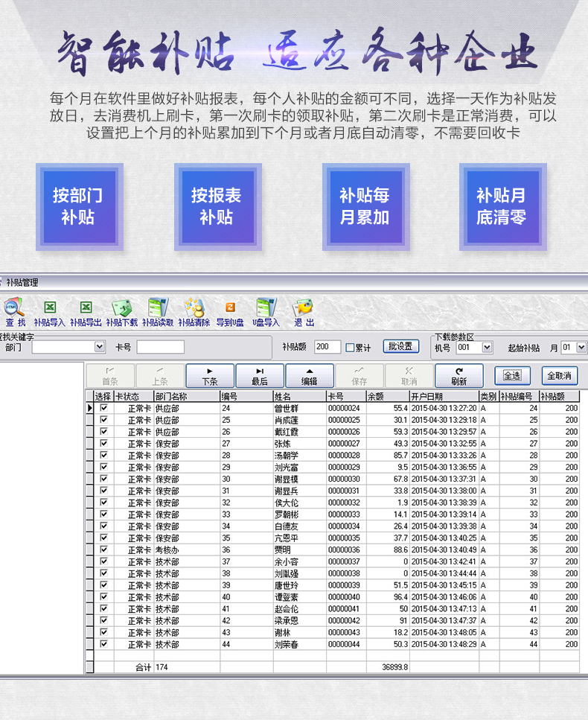The height and width of the screenshot is (720, 588).
Task: Select the 考核办 department cell
Action: [x=186, y=549]
